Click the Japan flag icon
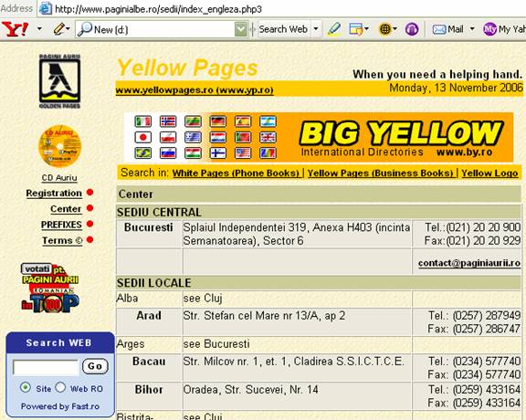Viewport: 526px width, 420px height. (142, 137)
